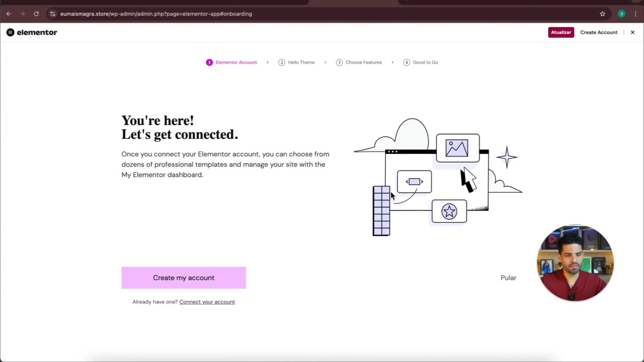The image size is (644, 362).
Task: Select step 3 Choose Features
Action: pos(359,62)
